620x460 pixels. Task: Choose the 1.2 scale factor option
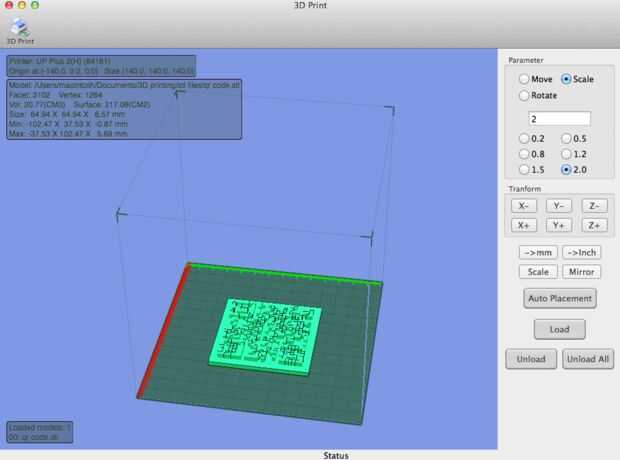(x=566, y=154)
